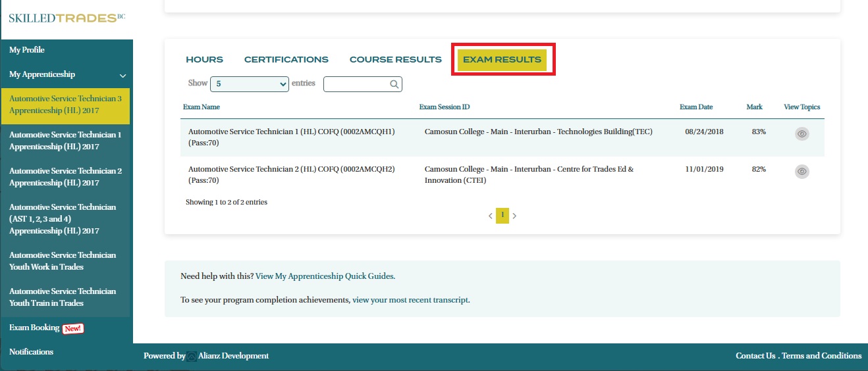Select the Course Results tab
The height and width of the screenshot is (371, 868).
[x=395, y=60]
